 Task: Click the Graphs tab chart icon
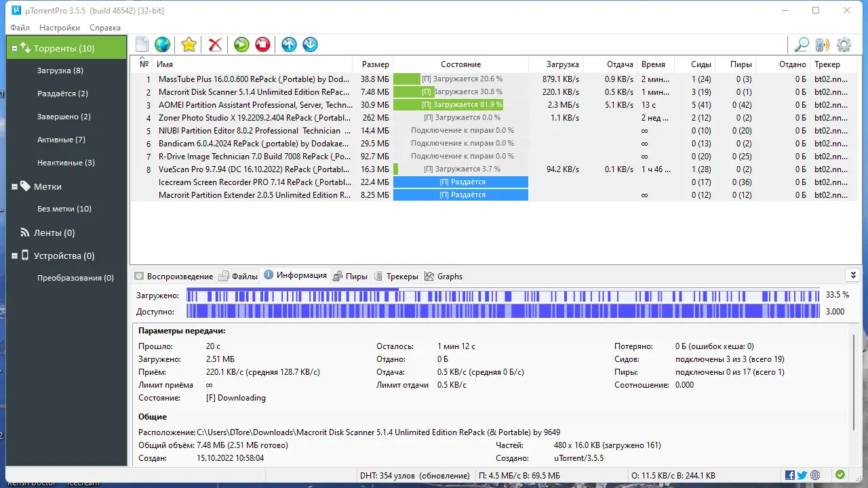click(429, 276)
